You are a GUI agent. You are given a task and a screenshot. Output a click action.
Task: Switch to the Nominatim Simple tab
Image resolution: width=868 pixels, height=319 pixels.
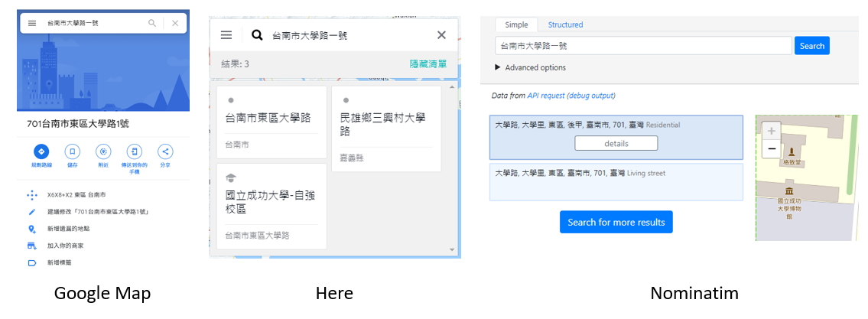point(516,24)
